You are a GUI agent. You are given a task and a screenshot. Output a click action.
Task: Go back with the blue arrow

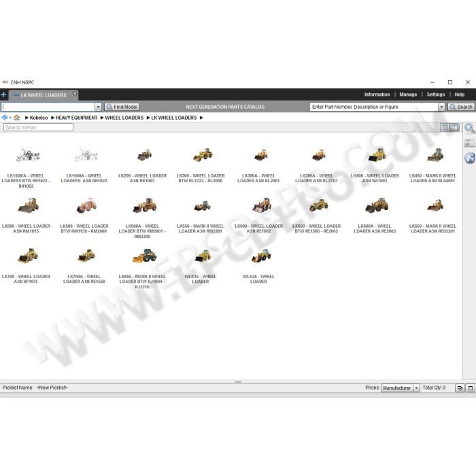[4, 118]
